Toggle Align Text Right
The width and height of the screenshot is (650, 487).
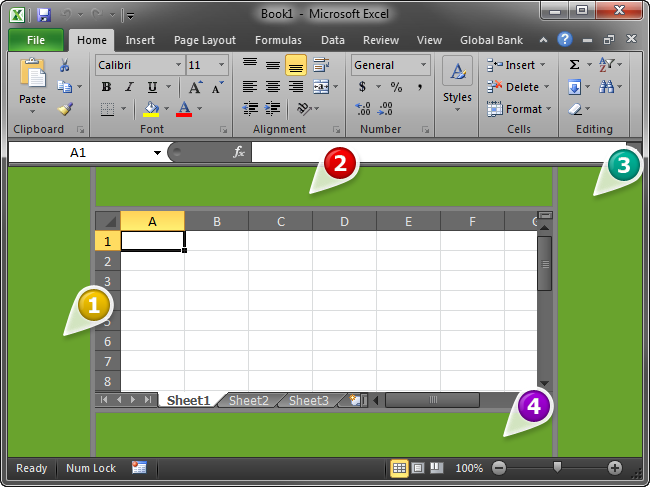click(x=296, y=87)
